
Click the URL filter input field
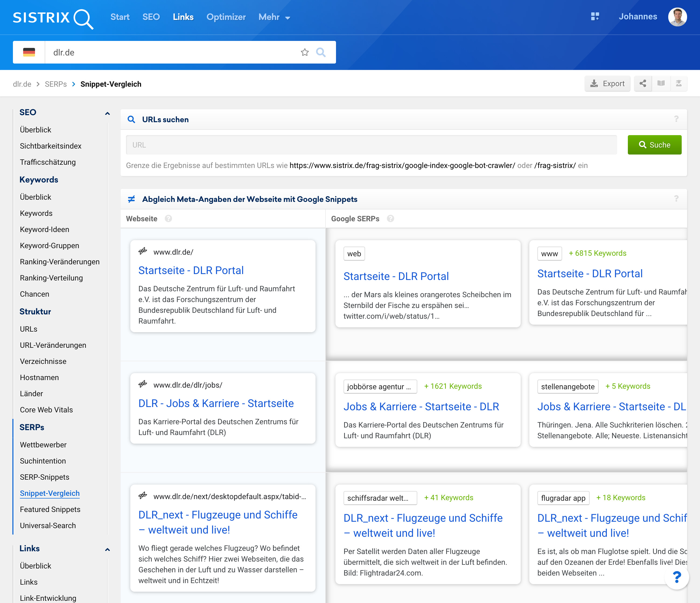(x=371, y=145)
